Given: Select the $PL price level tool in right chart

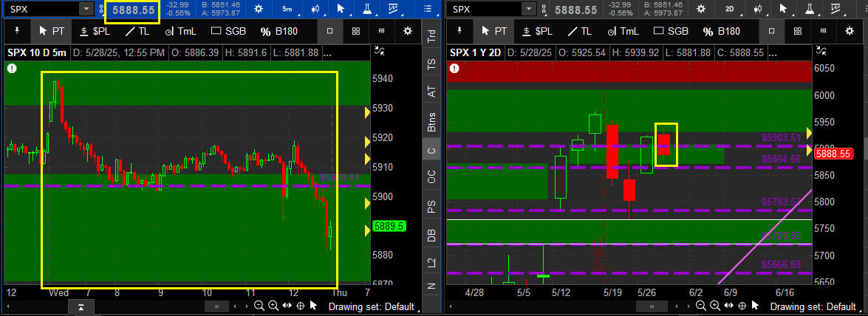Looking at the screenshot, I should [537, 31].
